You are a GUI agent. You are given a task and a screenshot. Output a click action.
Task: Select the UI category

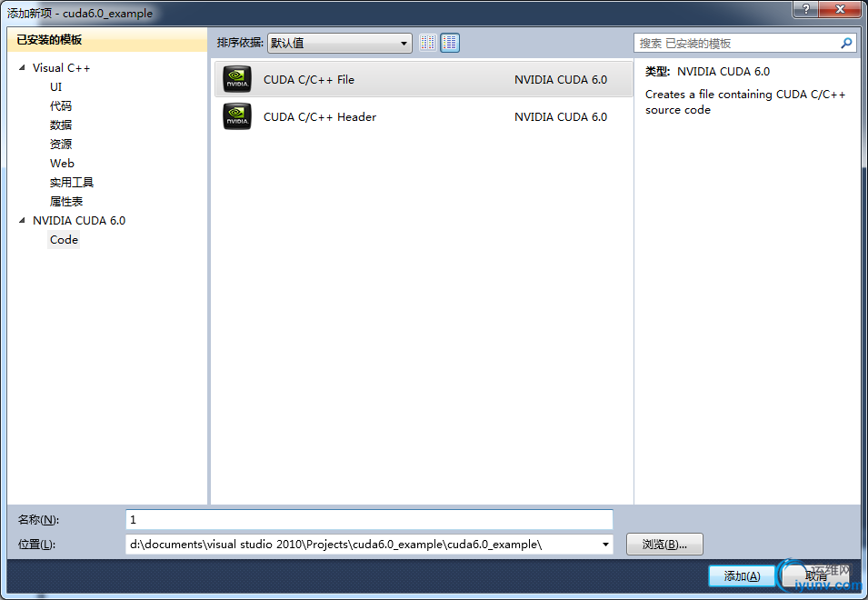tap(56, 87)
